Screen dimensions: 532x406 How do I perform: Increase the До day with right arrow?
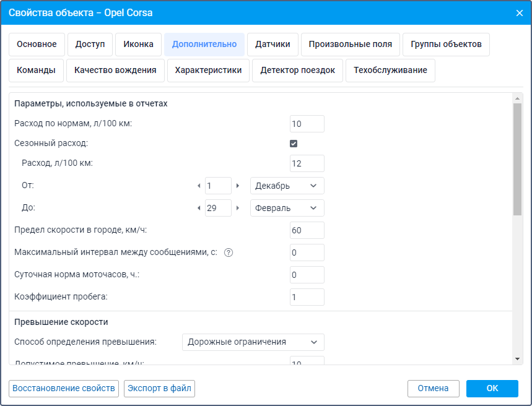pos(238,208)
